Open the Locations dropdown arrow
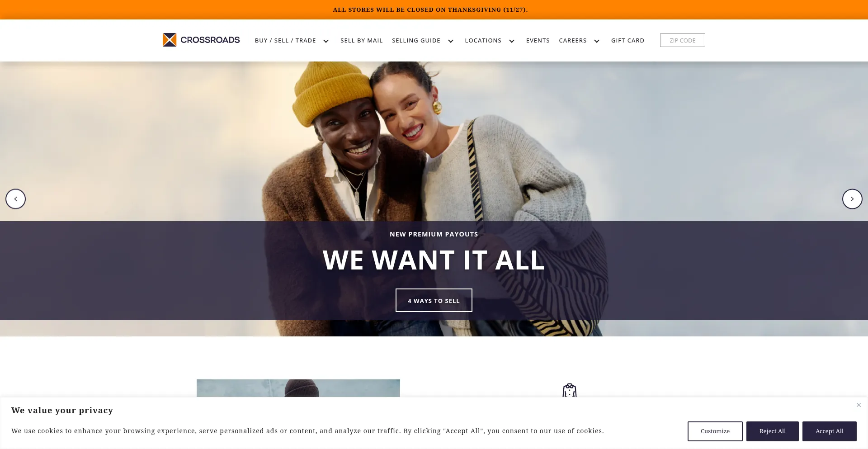This screenshot has width=868, height=449. coord(512,41)
